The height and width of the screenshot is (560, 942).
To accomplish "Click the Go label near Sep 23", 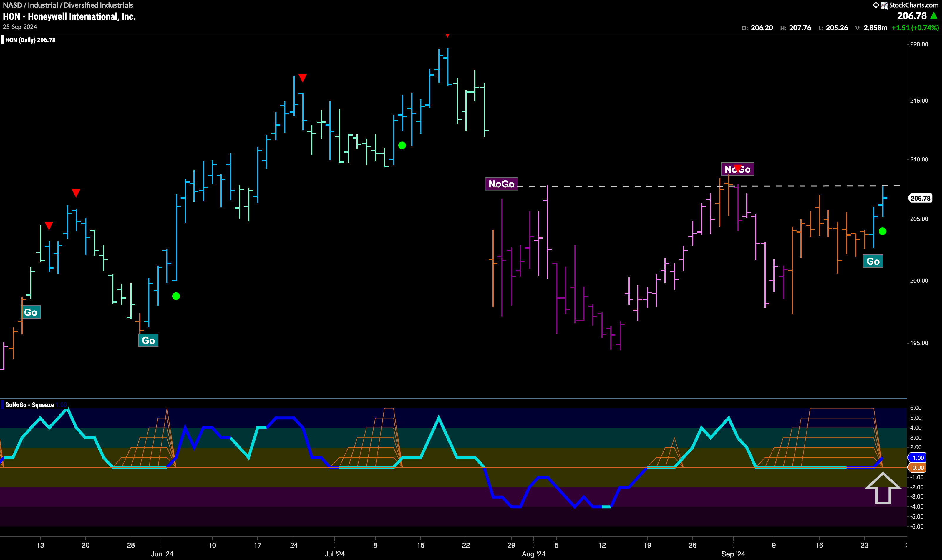I will [873, 261].
